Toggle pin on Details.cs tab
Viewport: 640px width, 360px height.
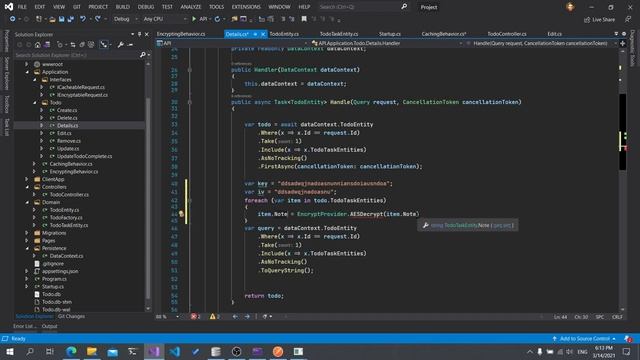(256, 34)
